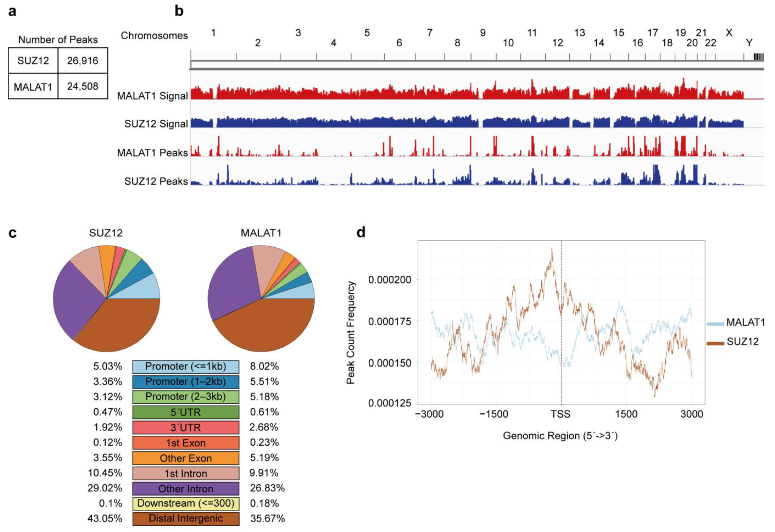Click the 24,508 peak count cell
Screen dimensions: 775x532
point(83,86)
